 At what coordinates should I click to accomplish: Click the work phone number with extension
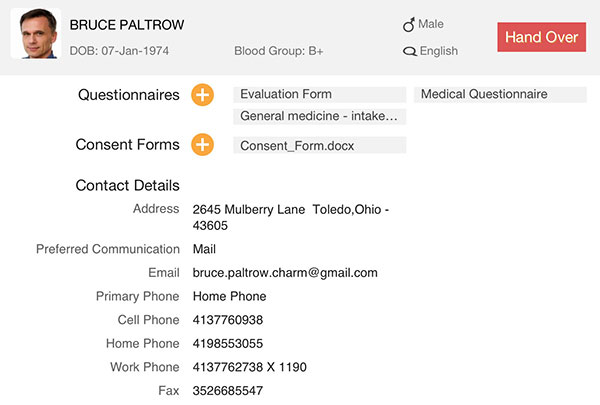[249, 367]
